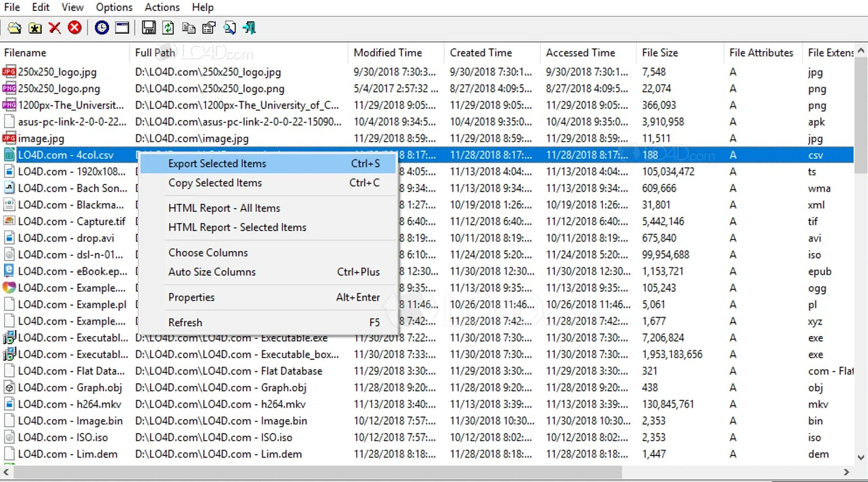Click the floppy disk save icon
Image resolution: width=868 pixels, height=482 pixels.
coord(148,28)
